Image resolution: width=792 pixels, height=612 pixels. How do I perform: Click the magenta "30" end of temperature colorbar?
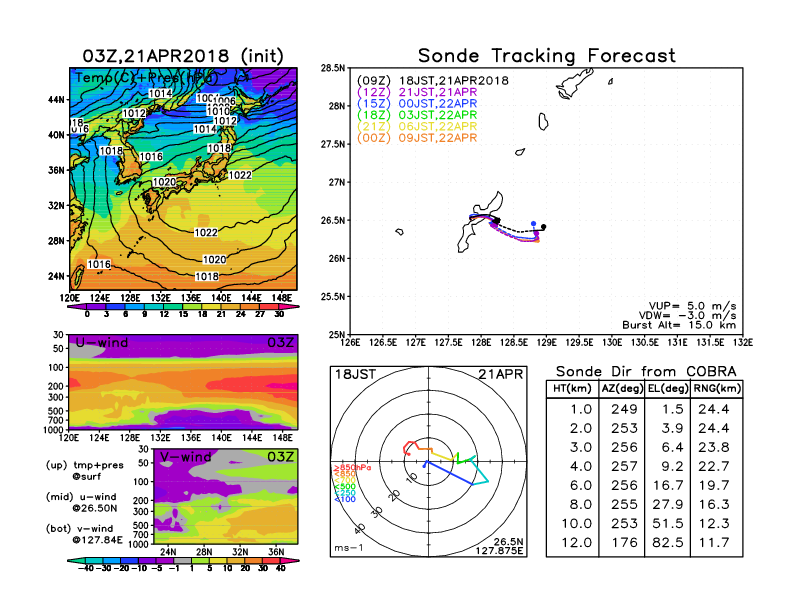click(289, 307)
